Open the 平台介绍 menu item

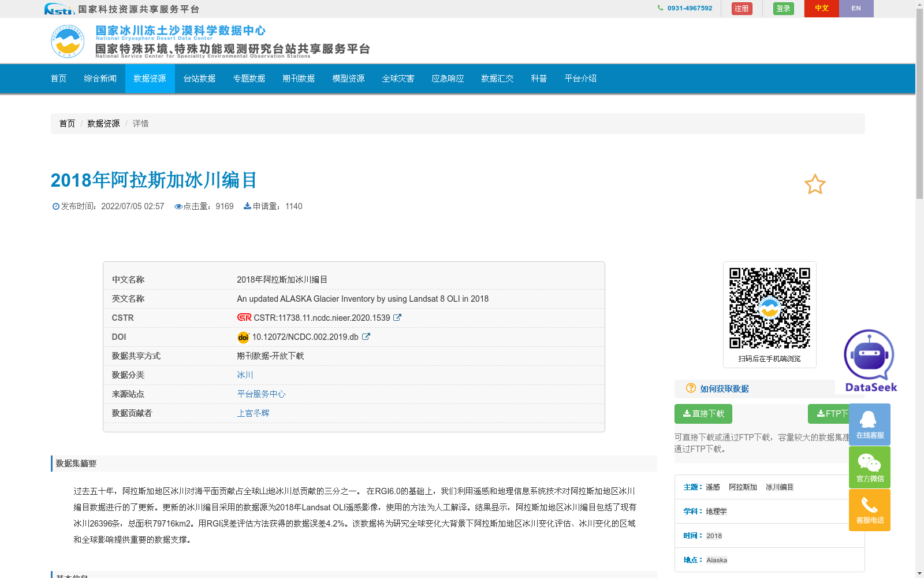pyautogui.click(x=581, y=79)
